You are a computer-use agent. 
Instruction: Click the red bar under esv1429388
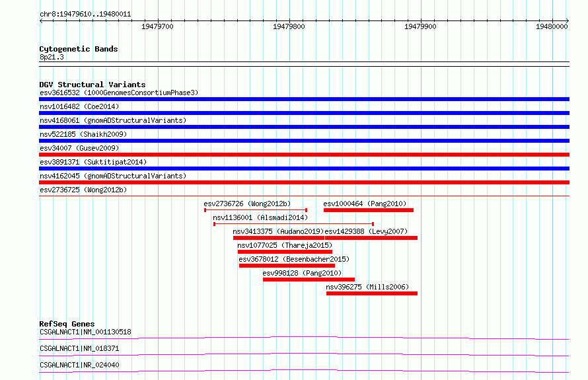point(371,238)
